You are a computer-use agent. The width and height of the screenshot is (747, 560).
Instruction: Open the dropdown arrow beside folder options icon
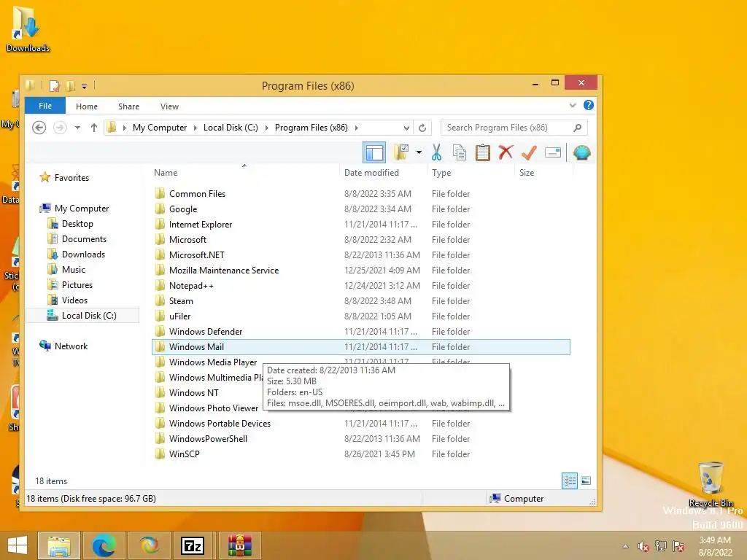[419, 153]
